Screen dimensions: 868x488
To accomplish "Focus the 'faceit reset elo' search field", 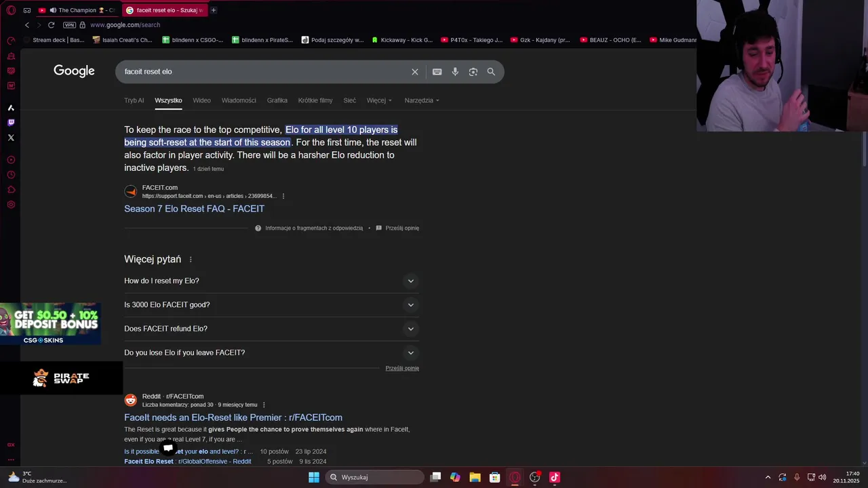I will pyautogui.click(x=264, y=72).
